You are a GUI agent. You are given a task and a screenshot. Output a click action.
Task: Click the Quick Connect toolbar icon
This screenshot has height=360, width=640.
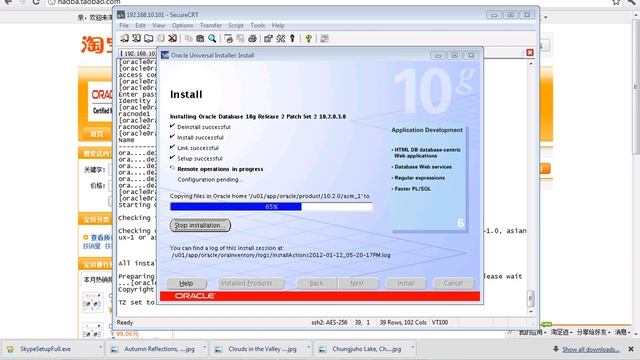136,38
